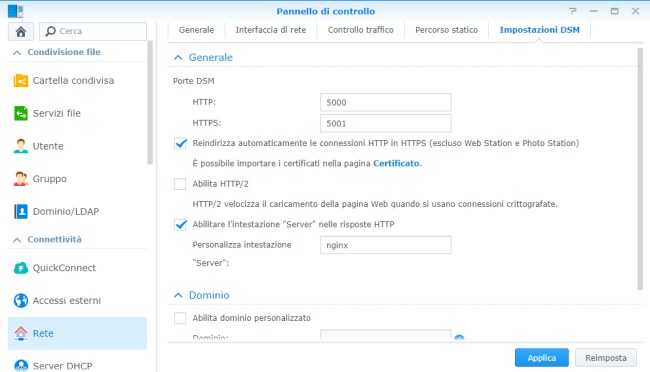Collapse the Generale section chevron
The width and height of the screenshot is (650, 372).
click(x=178, y=58)
